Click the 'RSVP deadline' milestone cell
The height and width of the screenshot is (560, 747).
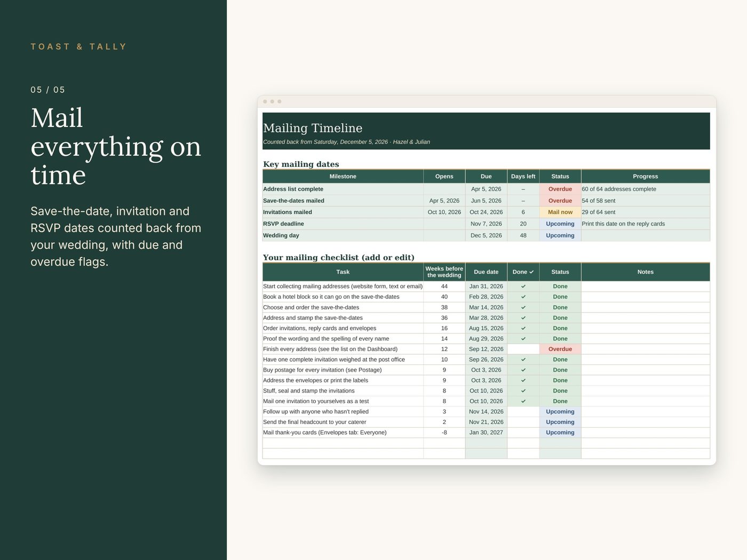[343, 224]
